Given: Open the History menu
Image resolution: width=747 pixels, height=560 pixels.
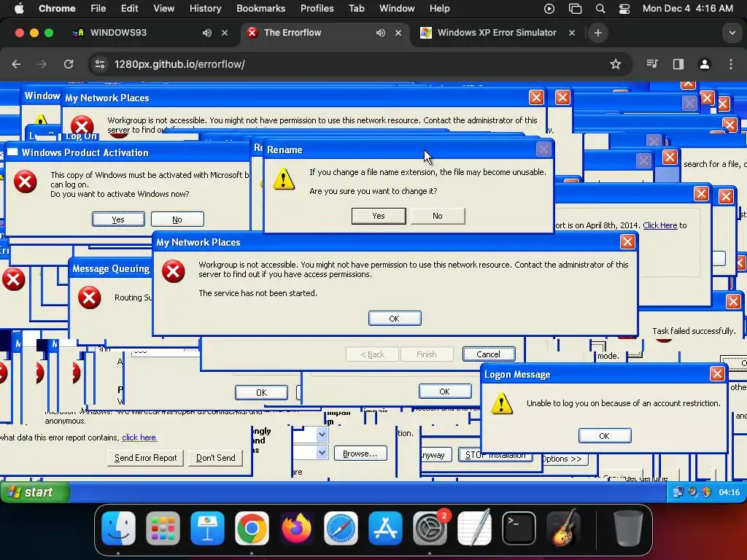Looking at the screenshot, I should pos(205,9).
